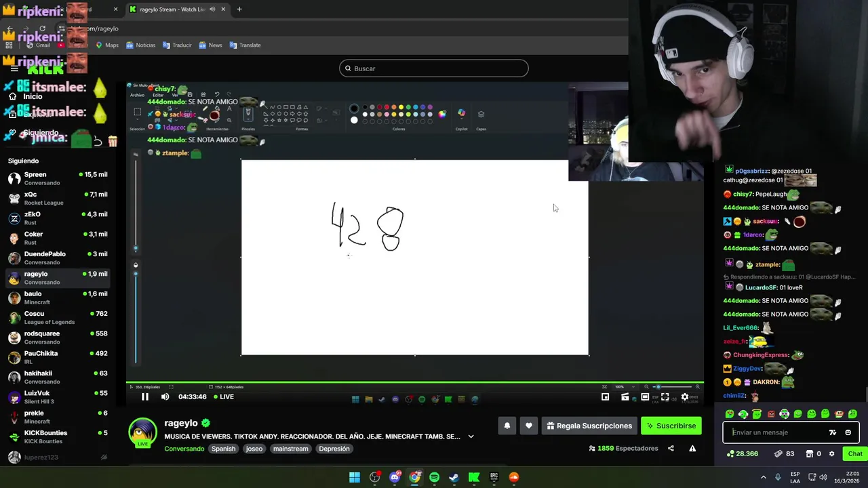The height and width of the screenshot is (488, 868).
Task: Send message with green Chat button
Action: [x=855, y=453]
